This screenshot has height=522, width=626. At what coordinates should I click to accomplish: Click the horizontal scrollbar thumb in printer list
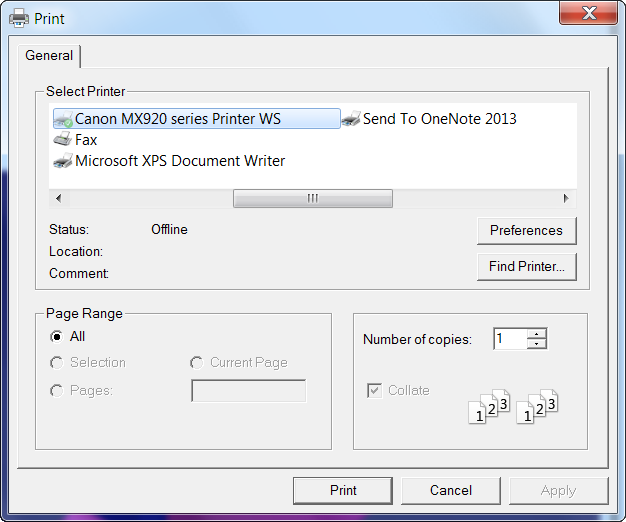(312, 198)
